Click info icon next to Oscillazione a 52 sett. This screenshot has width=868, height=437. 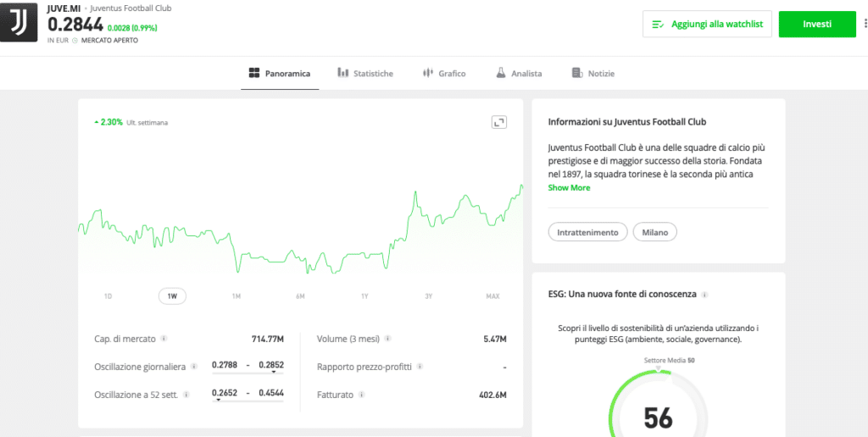click(x=186, y=395)
